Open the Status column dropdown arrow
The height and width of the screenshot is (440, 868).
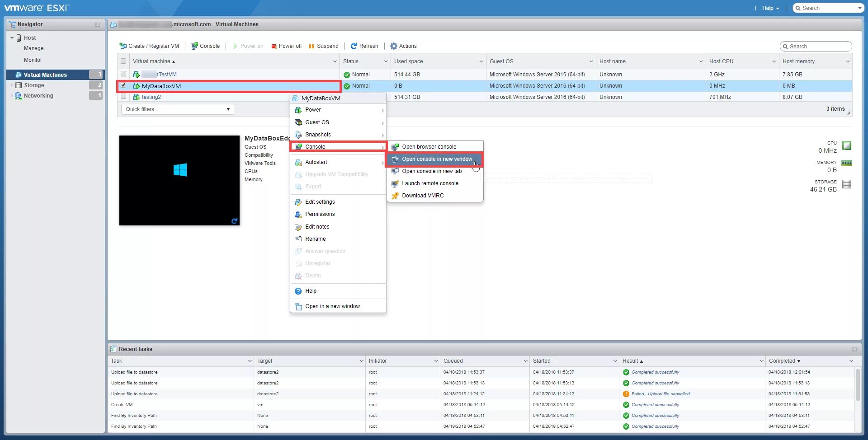pyautogui.click(x=386, y=61)
